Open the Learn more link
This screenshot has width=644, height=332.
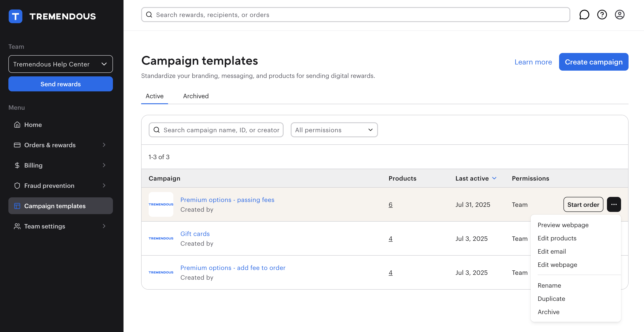click(x=533, y=62)
